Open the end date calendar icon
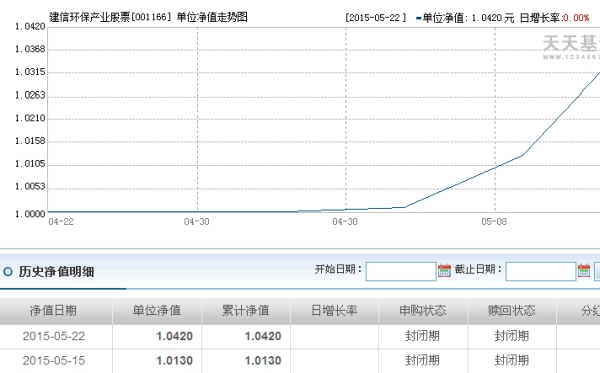The height and width of the screenshot is (373, 600). (584, 270)
